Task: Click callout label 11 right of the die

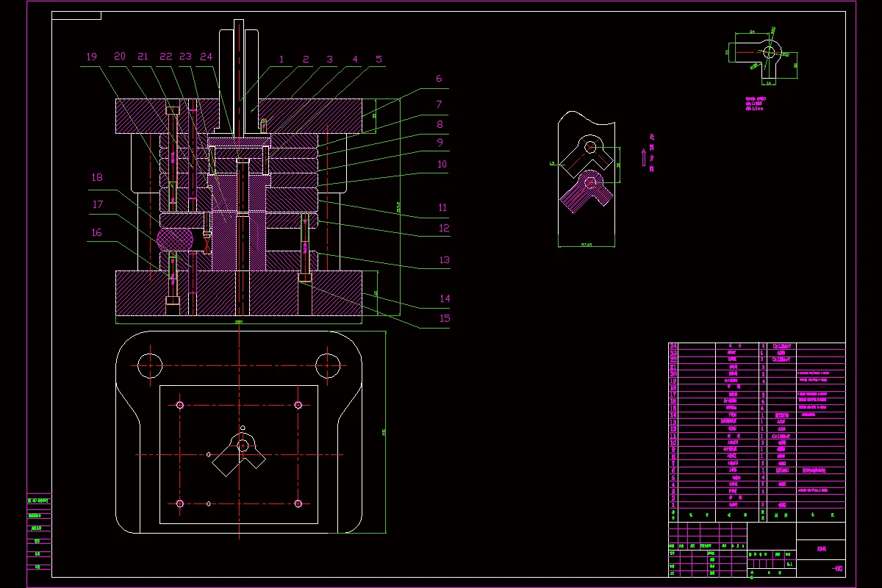Action: point(442,208)
